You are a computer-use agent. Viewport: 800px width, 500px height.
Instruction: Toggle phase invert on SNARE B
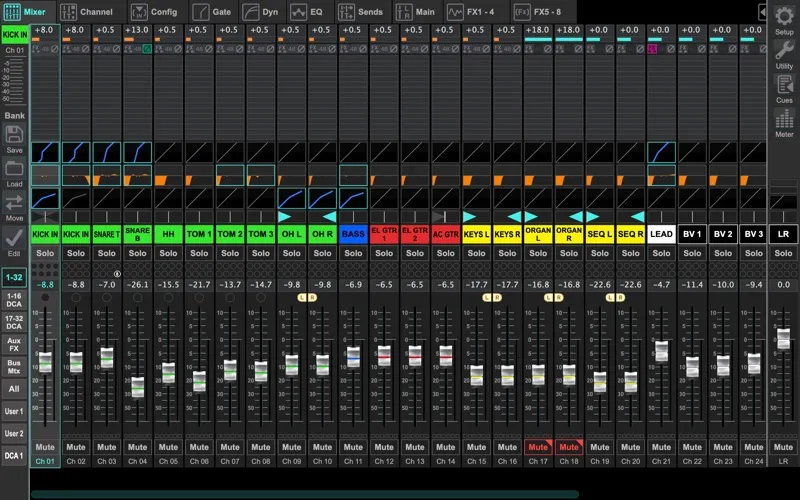[x=147, y=49]
